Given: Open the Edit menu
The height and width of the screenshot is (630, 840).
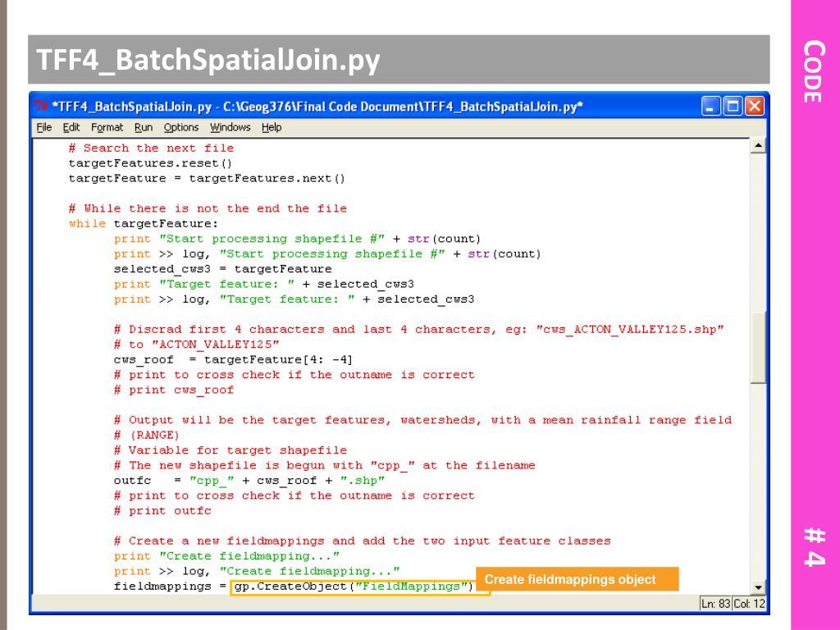Looking at the screenshot, I should [71, 127].
